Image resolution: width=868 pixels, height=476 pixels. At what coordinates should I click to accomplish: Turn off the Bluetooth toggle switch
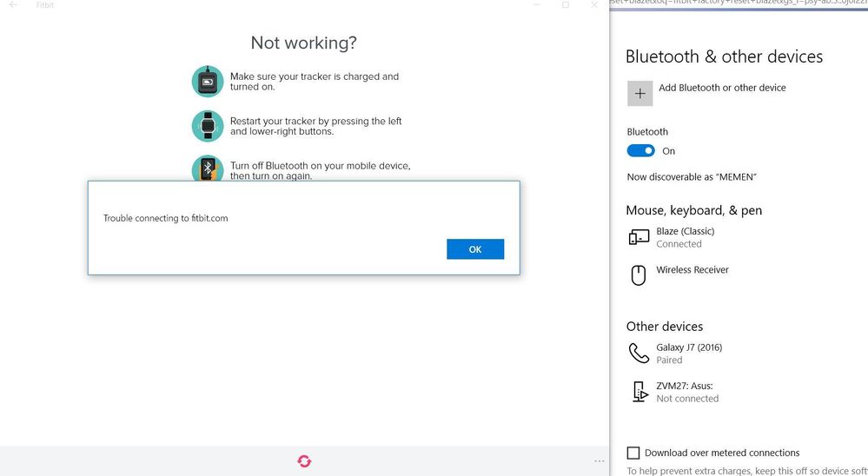(640, 150)
